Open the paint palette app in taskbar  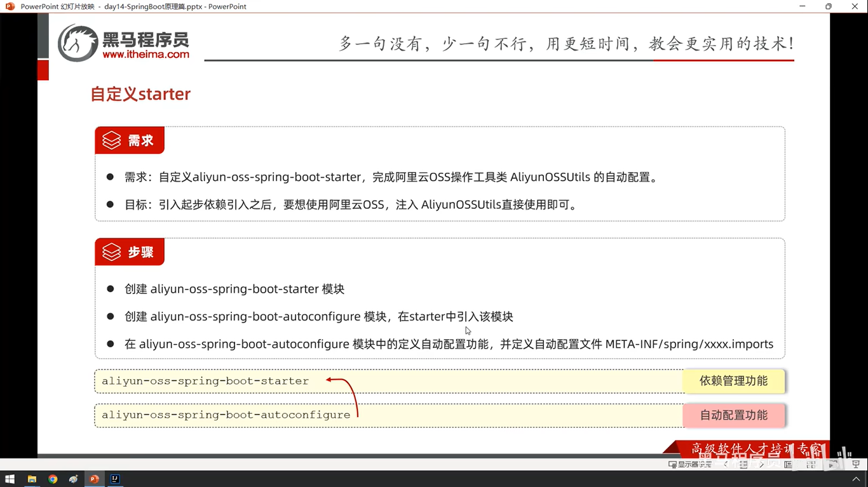click(74, 479)
